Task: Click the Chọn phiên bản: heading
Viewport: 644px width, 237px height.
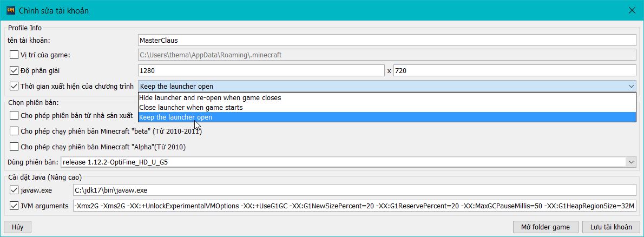Action: [x=33, y=102]
